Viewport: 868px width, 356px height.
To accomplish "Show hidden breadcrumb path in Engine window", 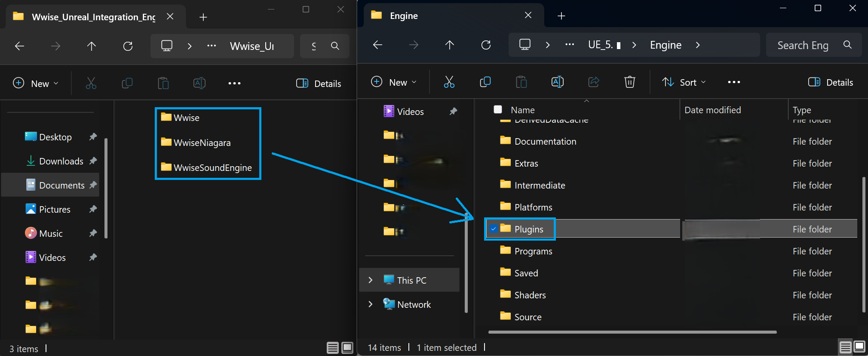I will click(570, 45).
